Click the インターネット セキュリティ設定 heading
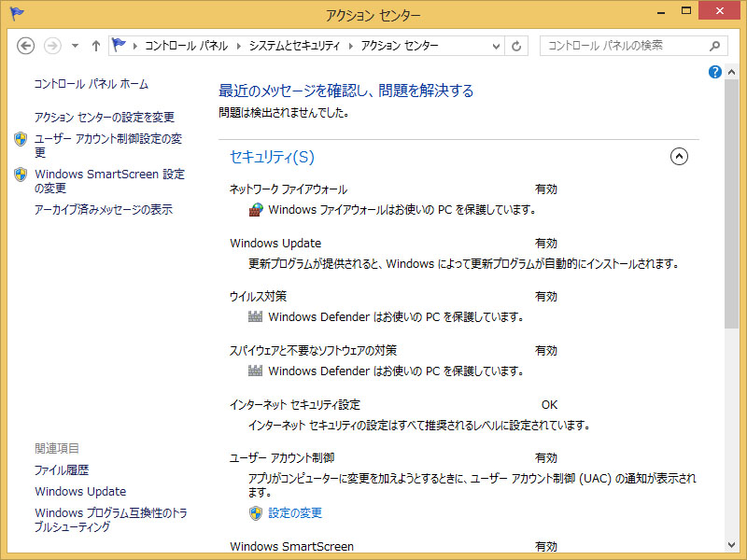747x560 pixels. tap(295, 404)
